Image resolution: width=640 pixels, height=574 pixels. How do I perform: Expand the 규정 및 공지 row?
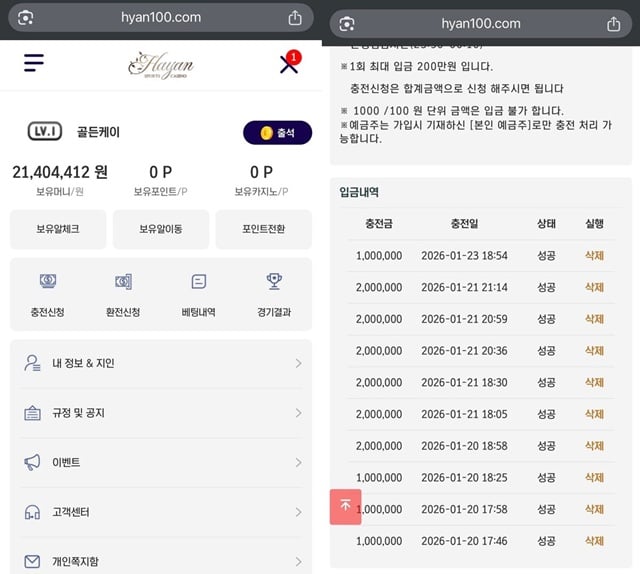160,413
